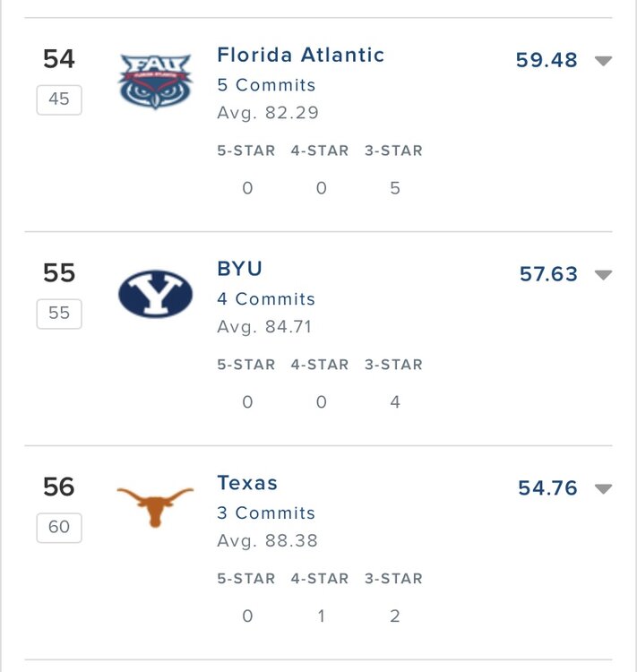Click BYU's 57.63 points score

[548, 274]
